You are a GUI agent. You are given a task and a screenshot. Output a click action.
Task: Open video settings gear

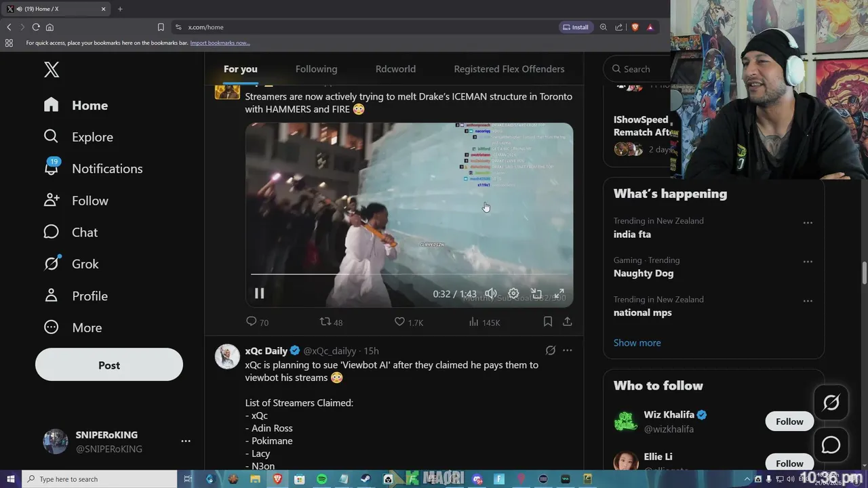click(x=513, y=293)
